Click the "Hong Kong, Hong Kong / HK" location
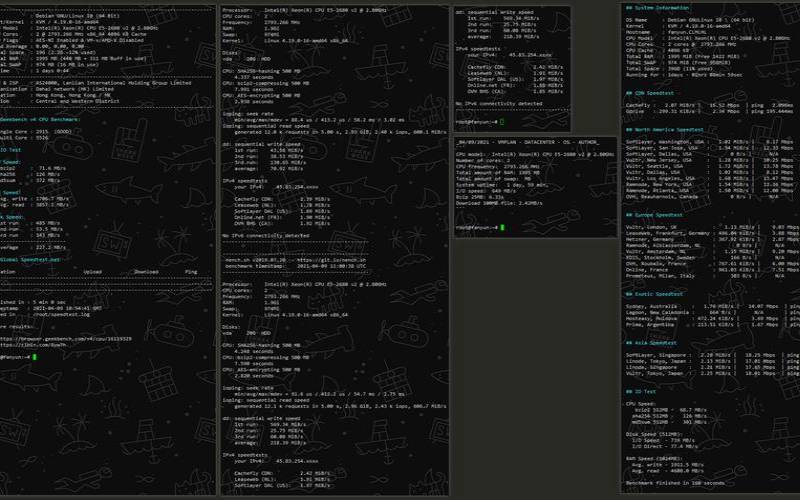 73,95
